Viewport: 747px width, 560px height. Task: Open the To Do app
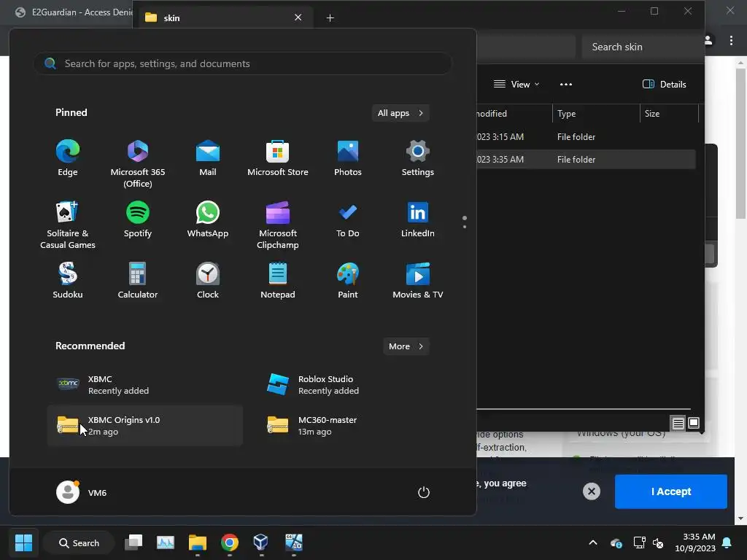click(x=348, y=219)
